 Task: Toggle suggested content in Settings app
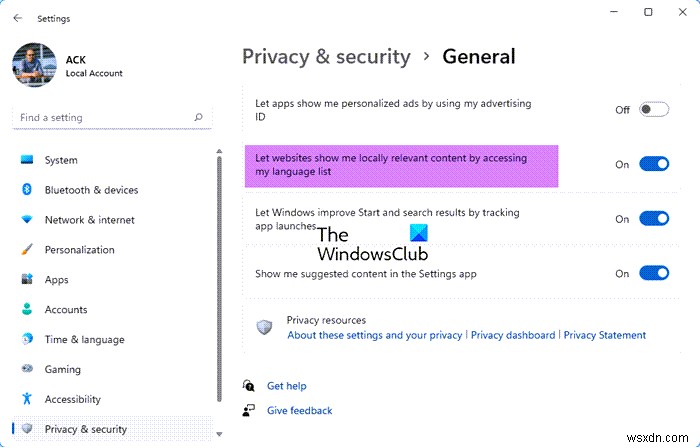[x=654, y=273]
